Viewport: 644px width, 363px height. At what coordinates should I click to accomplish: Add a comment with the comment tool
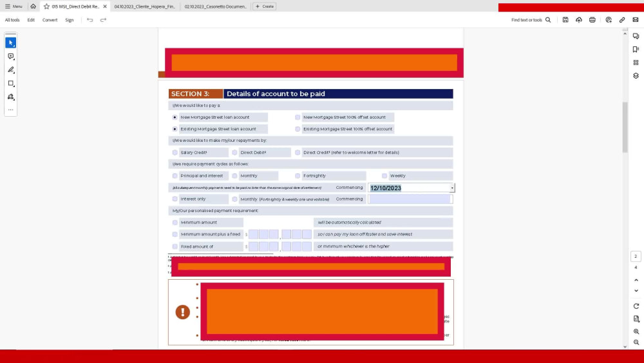pyautogui.click(x=11, y=56)
